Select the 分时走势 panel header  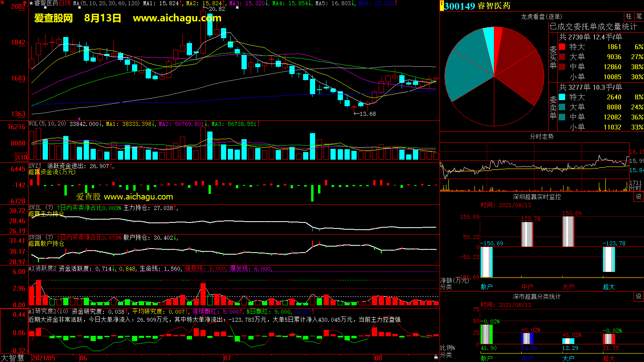(x=541, y=136)
